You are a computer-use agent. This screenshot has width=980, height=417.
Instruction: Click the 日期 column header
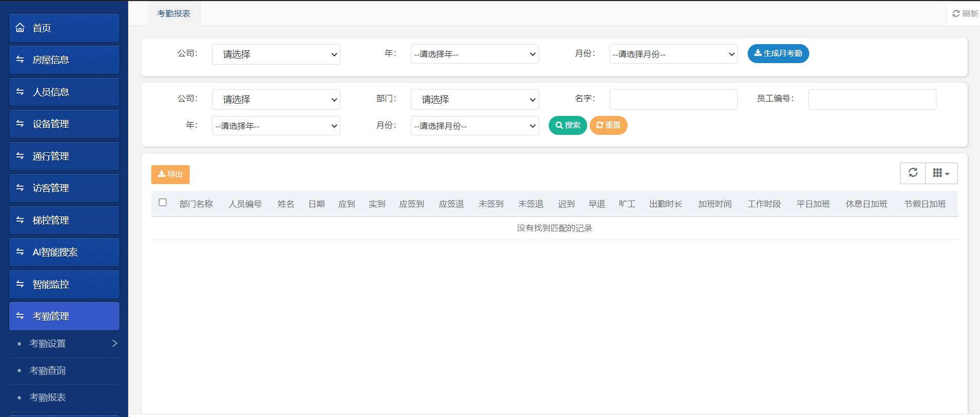[316, 204]
